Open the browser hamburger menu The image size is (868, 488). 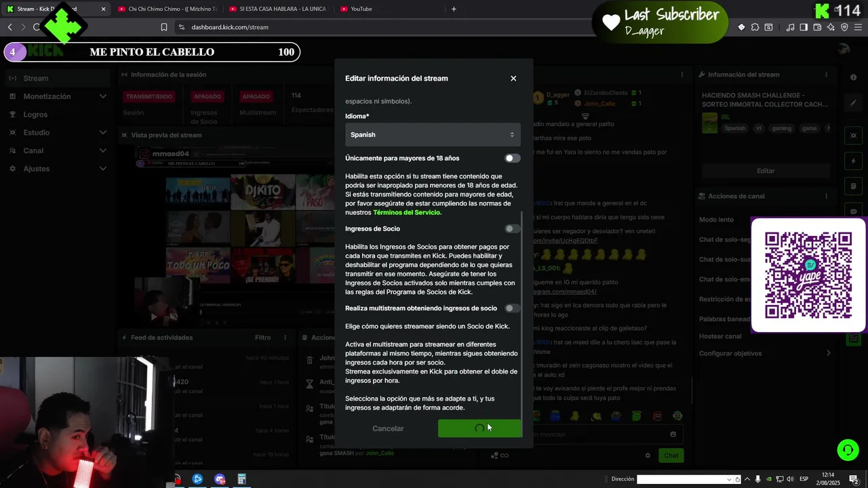tap(858, 27)
